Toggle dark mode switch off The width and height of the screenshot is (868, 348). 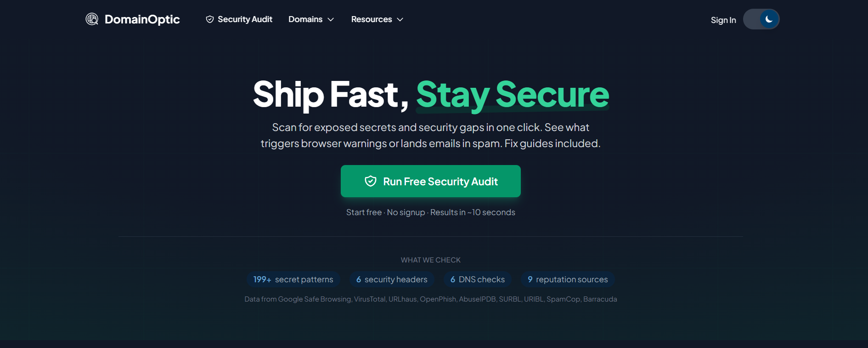pyautogui.click(x=761, y=19)
